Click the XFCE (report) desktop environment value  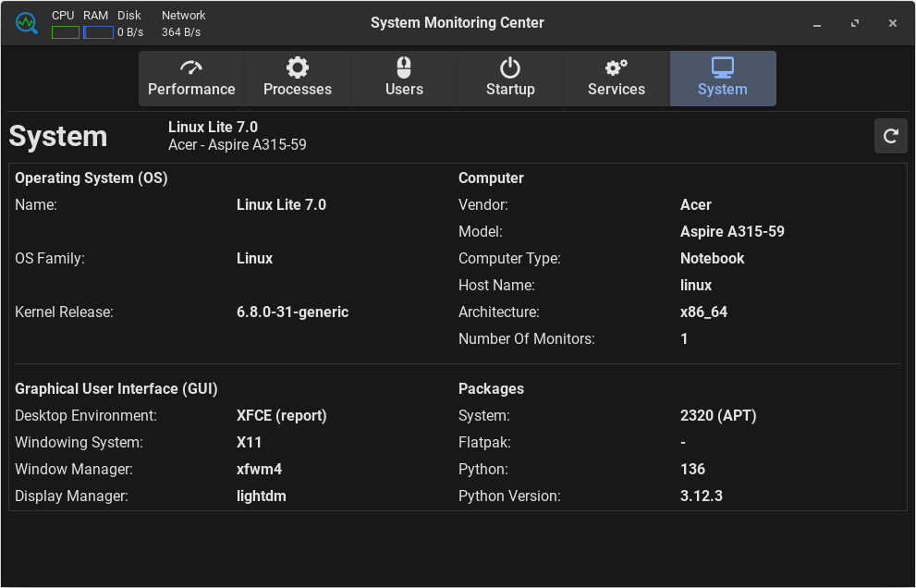[281, 416]
